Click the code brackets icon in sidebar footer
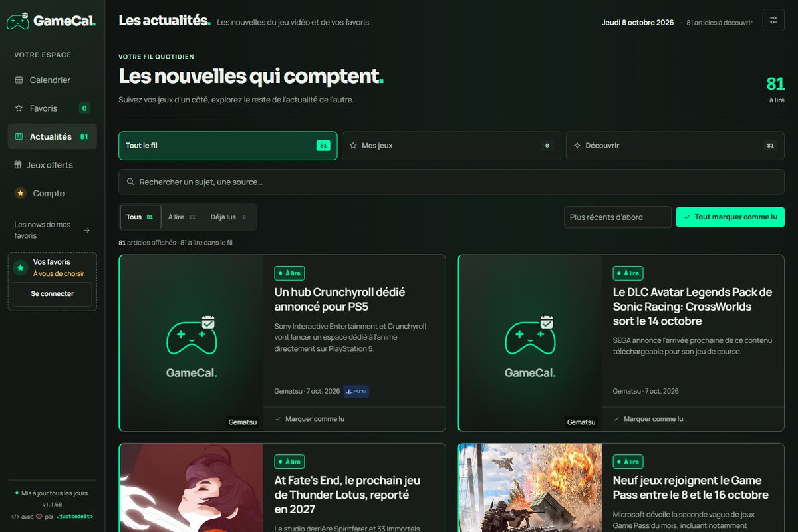Viewport: 798px width, 532px height. point(15,516)
